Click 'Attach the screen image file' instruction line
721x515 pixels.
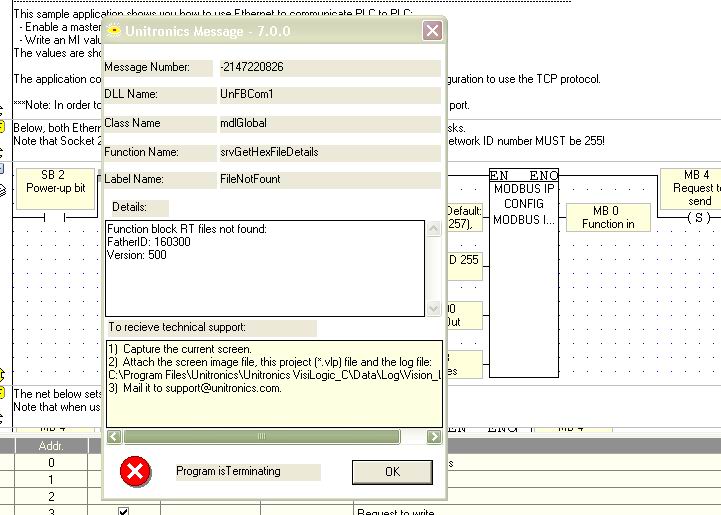(270, 362)
